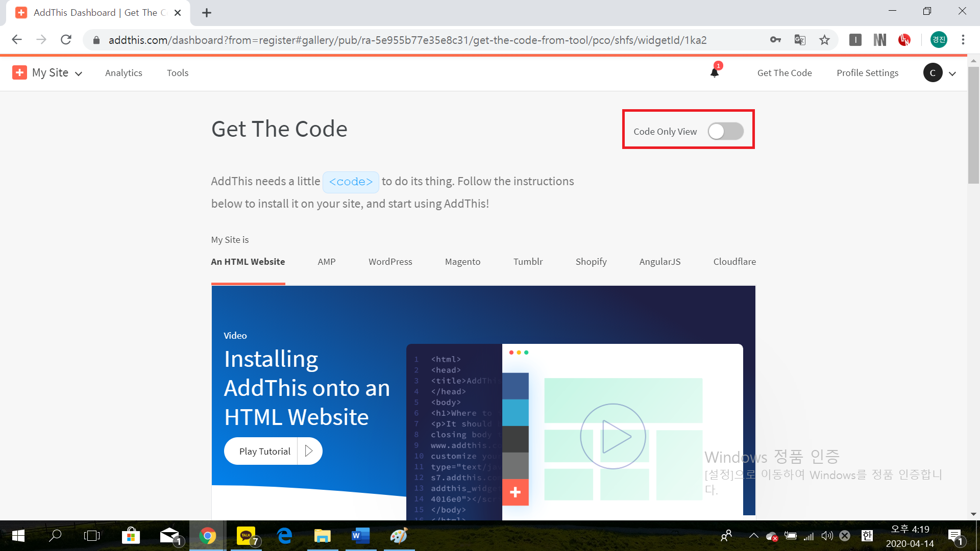Click the saved password key icon

[x=775, y=40]
